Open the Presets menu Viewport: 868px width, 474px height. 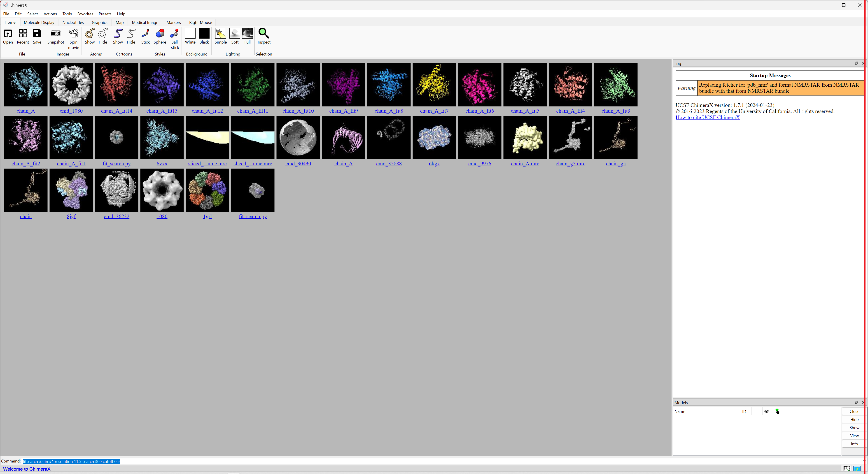pos(105,14)
